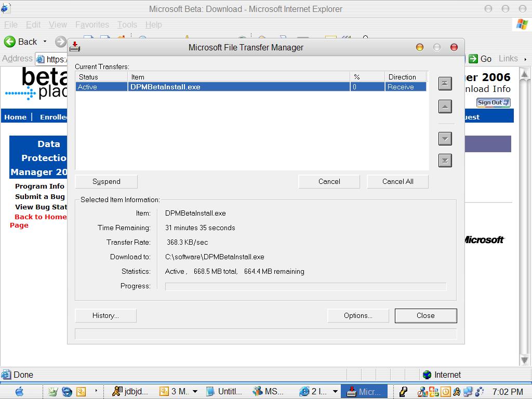The image size is (532, 399).
Task: Open the Outlook quick launch icon
Action: click(81, 392)
